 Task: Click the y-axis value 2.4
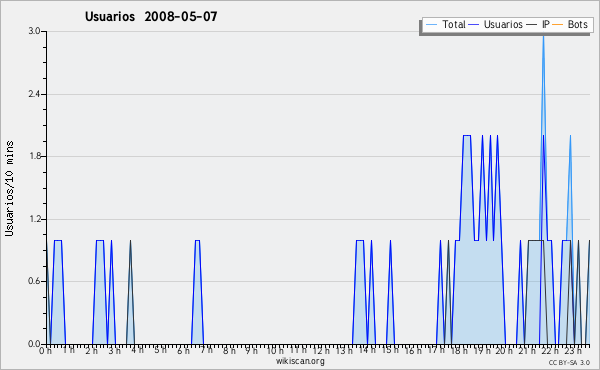[x=34, y=94]
